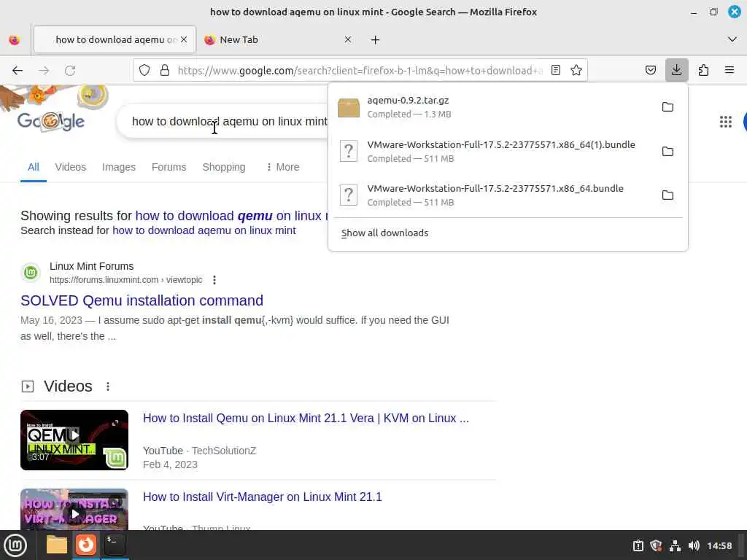Expand the More search filters menu

point(282,167)
